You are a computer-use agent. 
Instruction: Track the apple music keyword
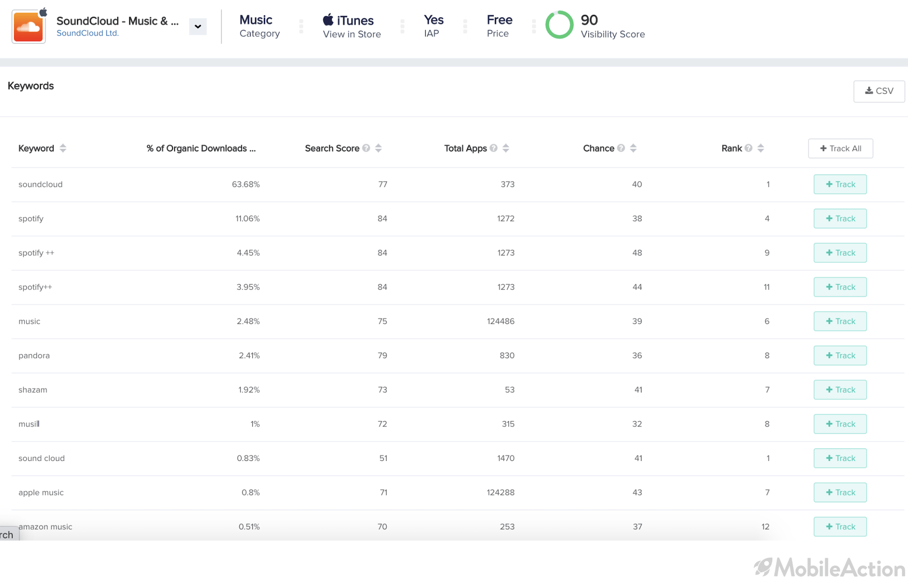pos(840,492)
